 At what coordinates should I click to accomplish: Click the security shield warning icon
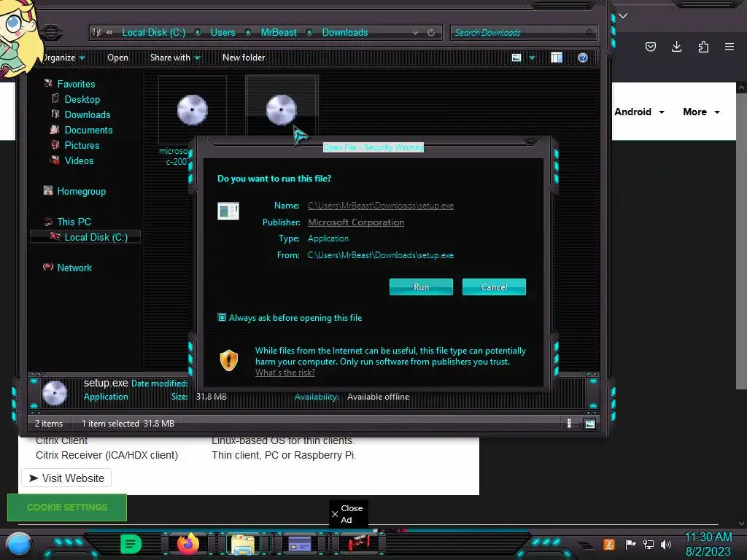click(228, 360)
